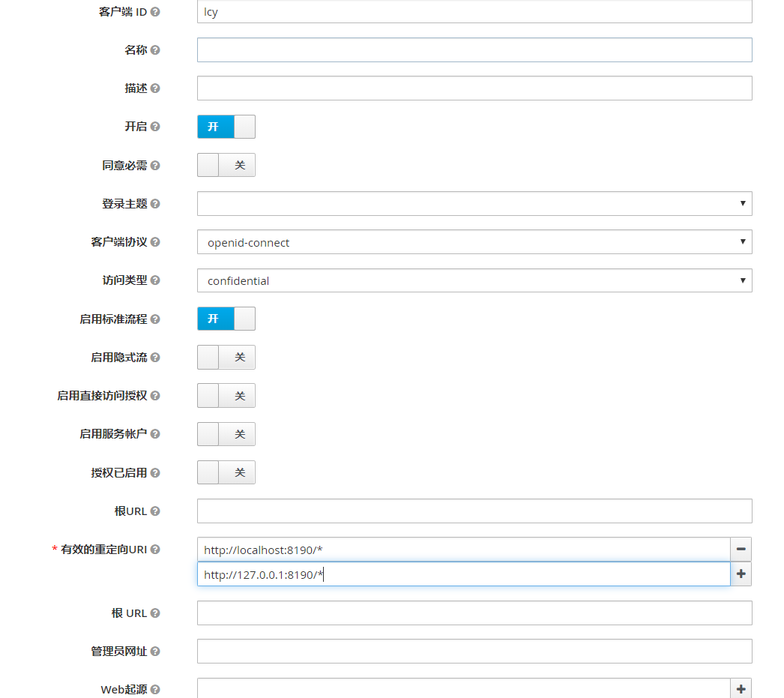Click the 根URL text field

point(474,511)
